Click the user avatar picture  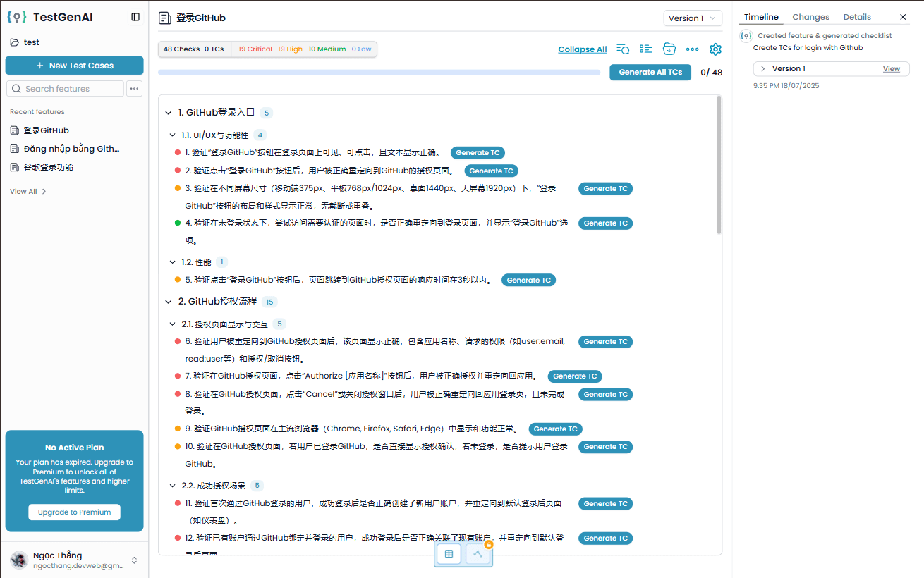pyautogui.click(x=19, y=560)
